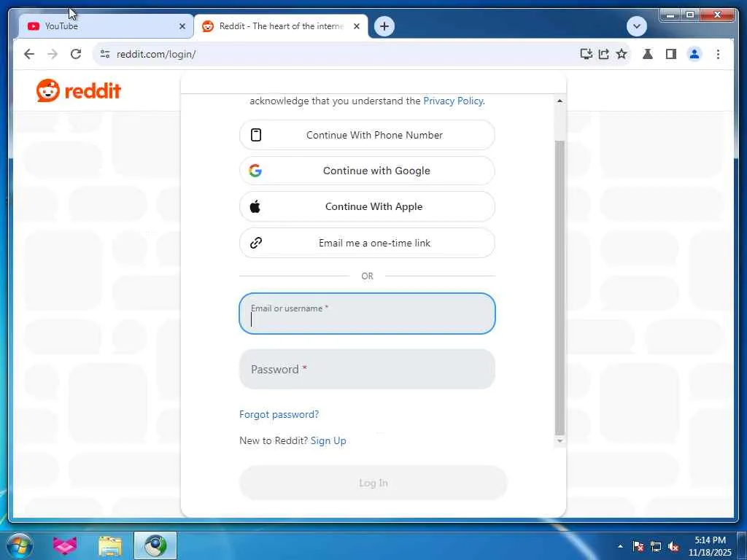Screen dimensions: 747x560
Task: Click the muted volume tray icon
Action: coord(673,546)
